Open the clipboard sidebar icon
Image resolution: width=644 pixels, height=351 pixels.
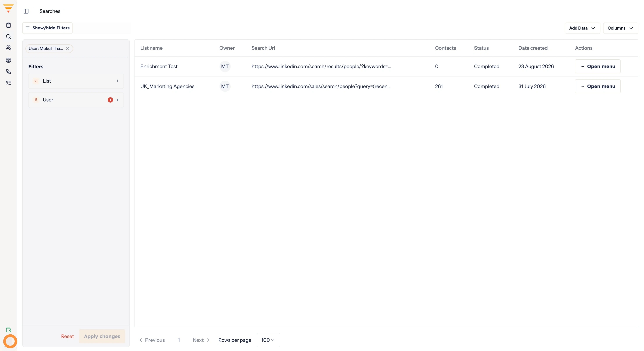tap(9, 25)
